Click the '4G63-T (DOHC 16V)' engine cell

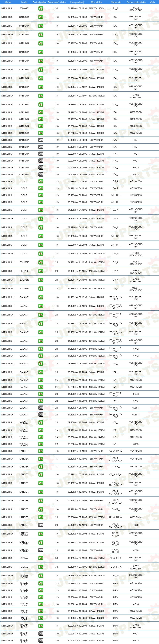pos(136,289)
